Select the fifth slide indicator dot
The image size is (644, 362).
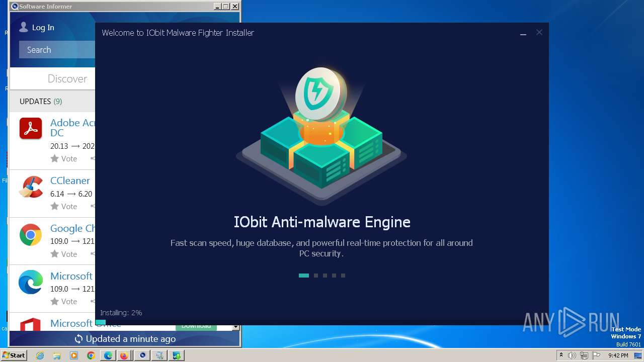click(x=343, y=276)
